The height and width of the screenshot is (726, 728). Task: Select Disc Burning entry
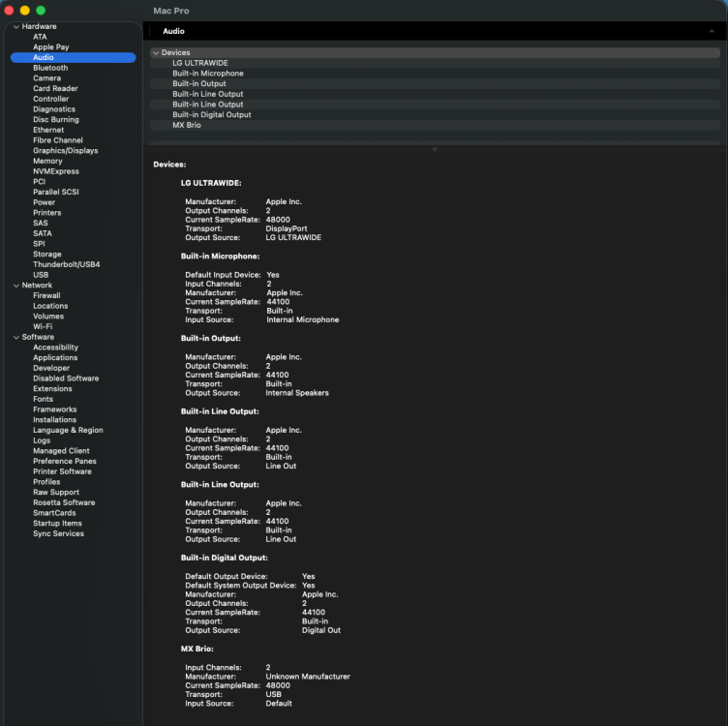coord(56,119)
